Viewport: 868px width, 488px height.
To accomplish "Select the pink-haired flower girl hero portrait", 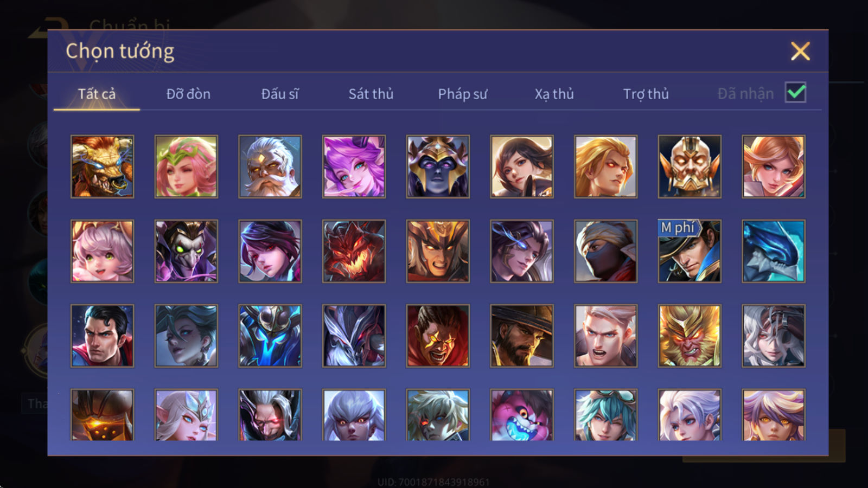I will tap(186, 166).
